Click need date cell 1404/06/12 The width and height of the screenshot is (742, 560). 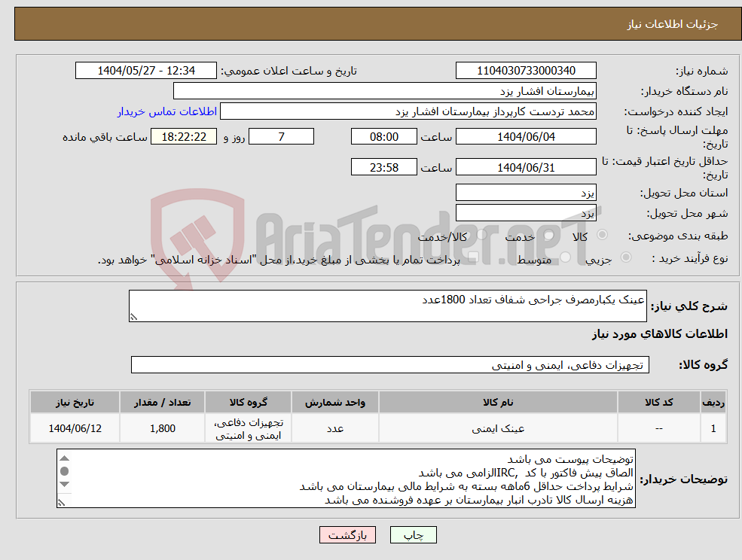pos(75,428)
